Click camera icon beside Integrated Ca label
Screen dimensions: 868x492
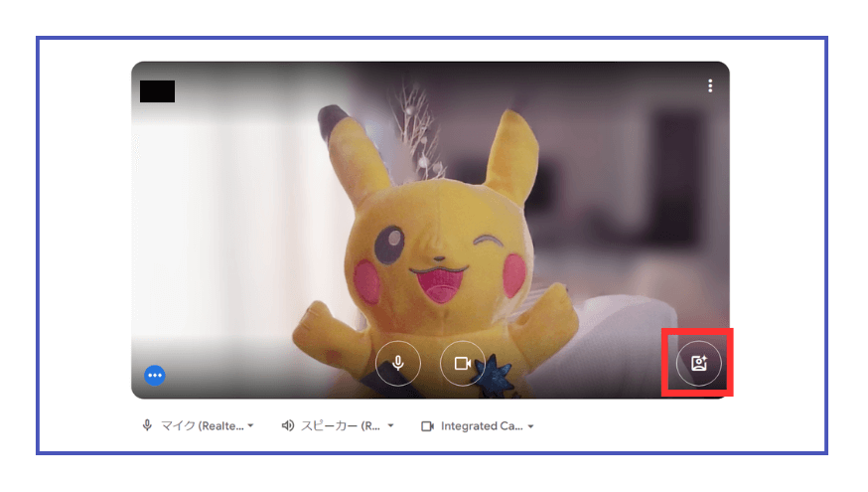click(x=428, y=425)
